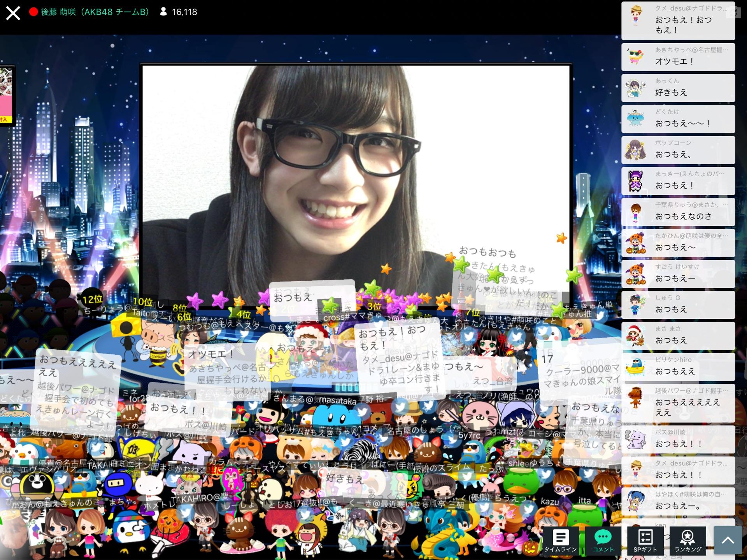Tap まっきー's purple pixel avatar
This screenshot has height=560, width=747.
(x=636, y=181)
